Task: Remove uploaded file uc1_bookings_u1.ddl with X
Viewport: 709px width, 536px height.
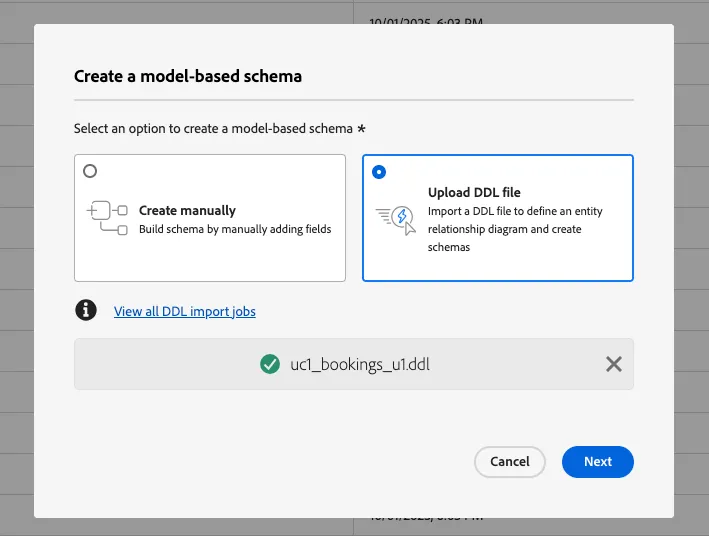Action: point(614,364)
